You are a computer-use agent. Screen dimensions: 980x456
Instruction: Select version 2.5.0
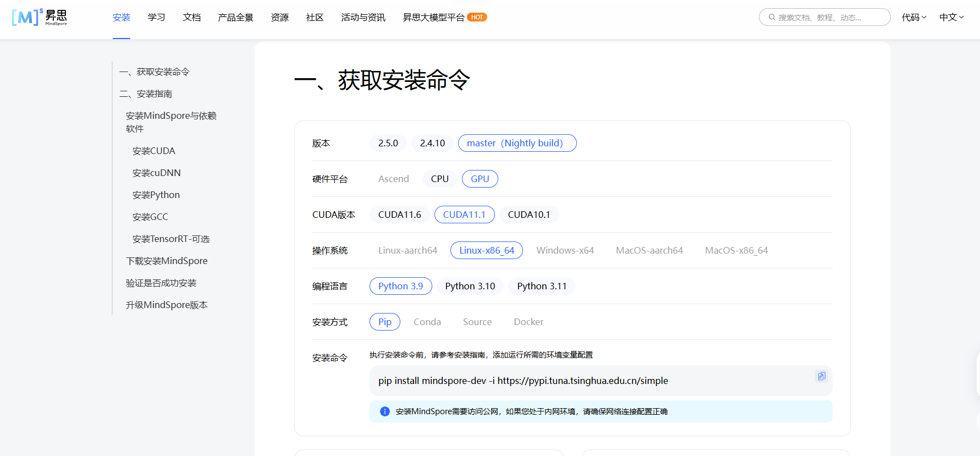click(x=388, y=143)
